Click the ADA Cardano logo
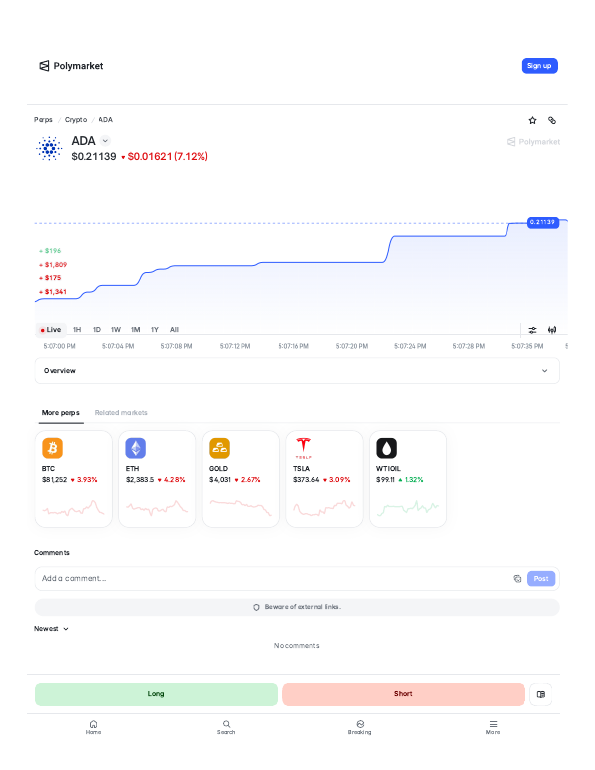Screen dimensions: 595x770 click(x=49, y=148)
